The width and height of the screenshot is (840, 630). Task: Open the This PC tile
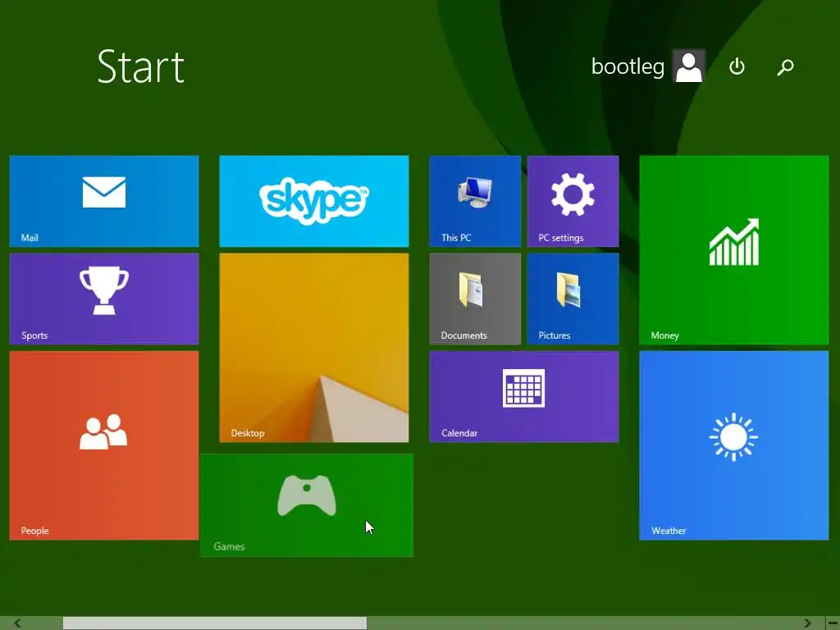475,202
